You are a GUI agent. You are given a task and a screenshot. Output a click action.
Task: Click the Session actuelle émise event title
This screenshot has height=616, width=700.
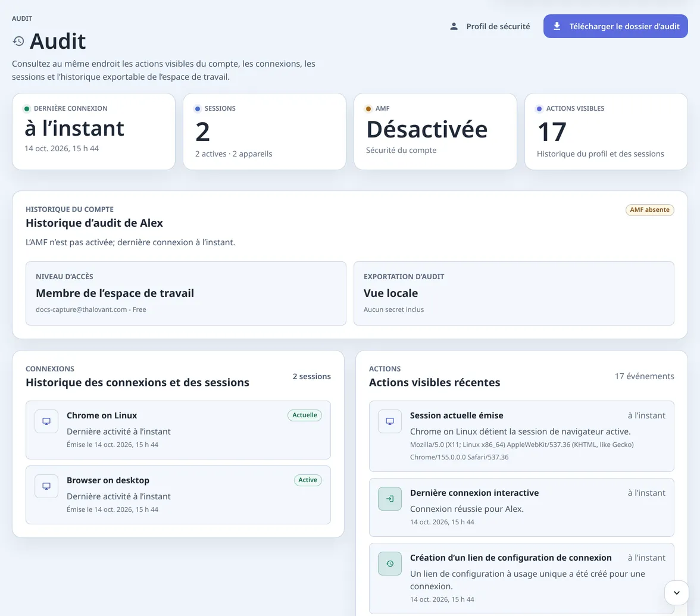point(456,415)
